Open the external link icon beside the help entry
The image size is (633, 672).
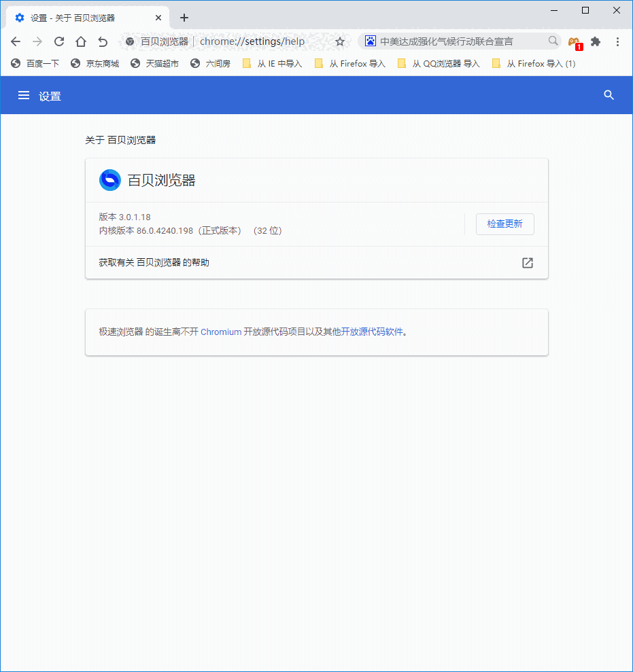pyautogui.click(x=527, y=263)
